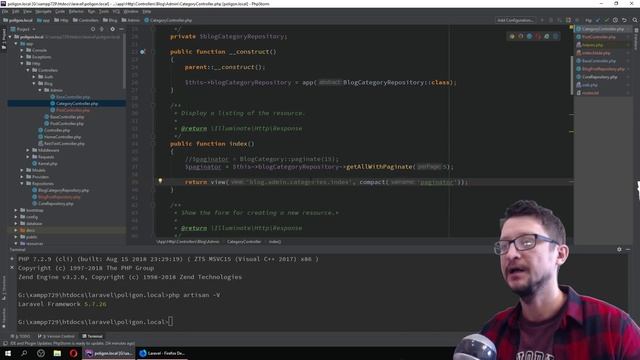
Task: Click the VCS revert arrow icon
Action: tap(624, 20)
